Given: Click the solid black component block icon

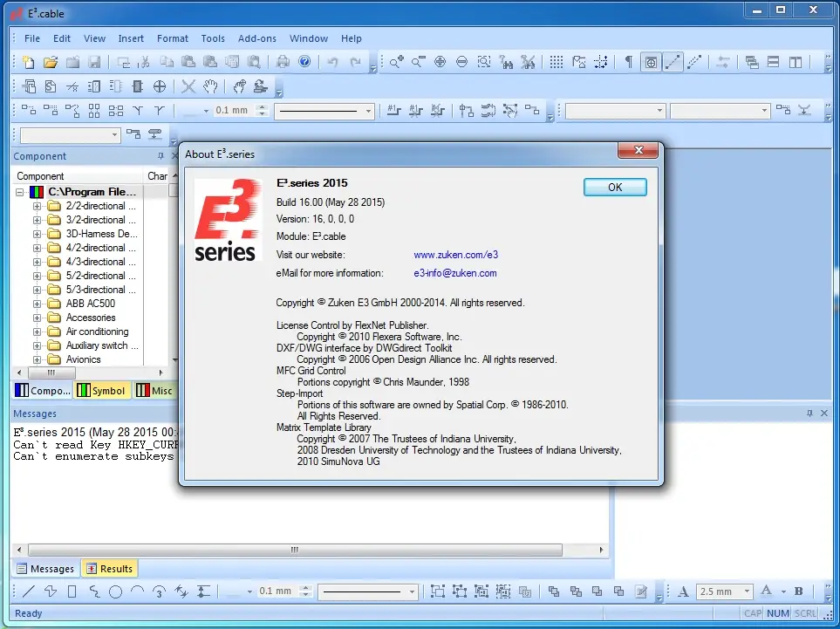Looking at the screenshot, I should click(137, 86).
